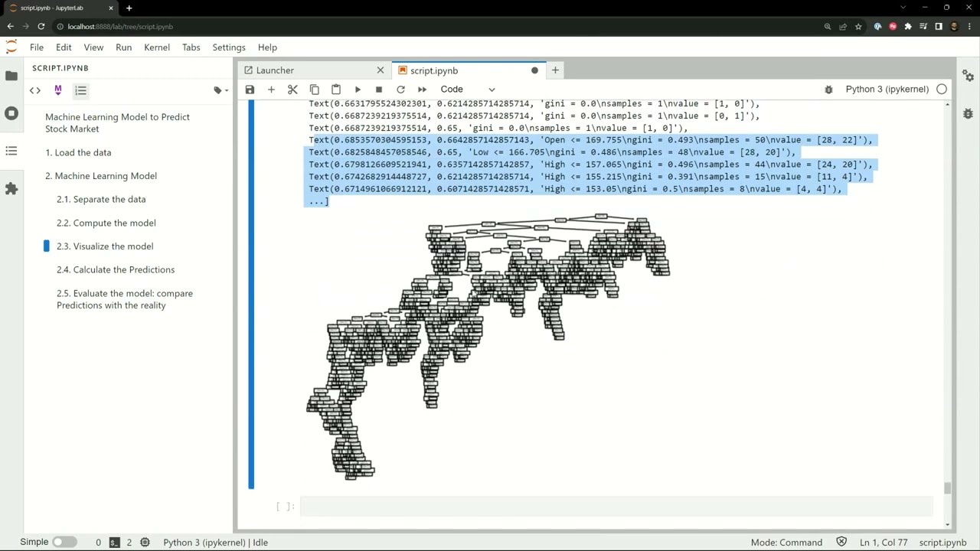Open the Chrome three-dot menu
The width and height of the screenshot is (980, 551).
pos(969,26)
